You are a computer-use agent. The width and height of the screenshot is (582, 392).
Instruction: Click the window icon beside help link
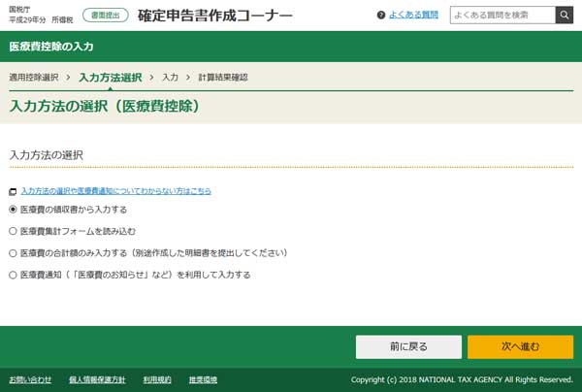coord(13,192)
